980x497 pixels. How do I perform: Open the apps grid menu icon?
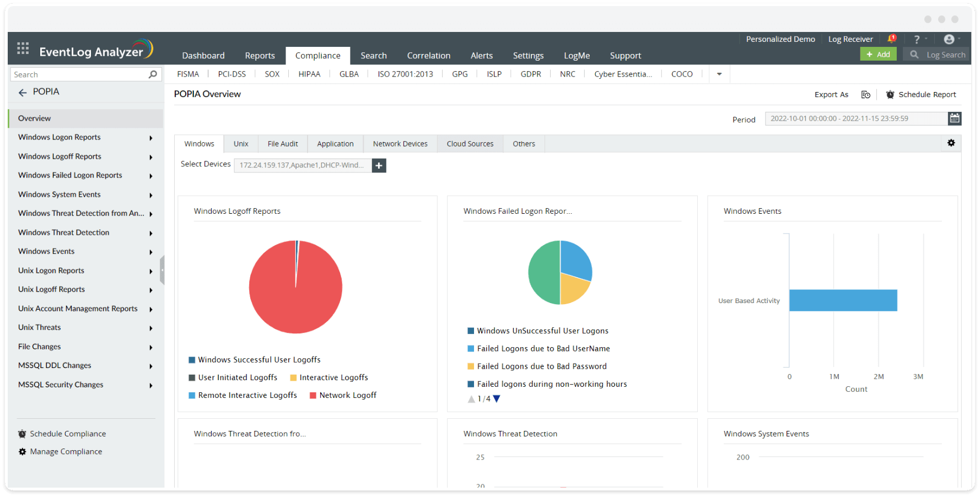[x=23, y=48]
